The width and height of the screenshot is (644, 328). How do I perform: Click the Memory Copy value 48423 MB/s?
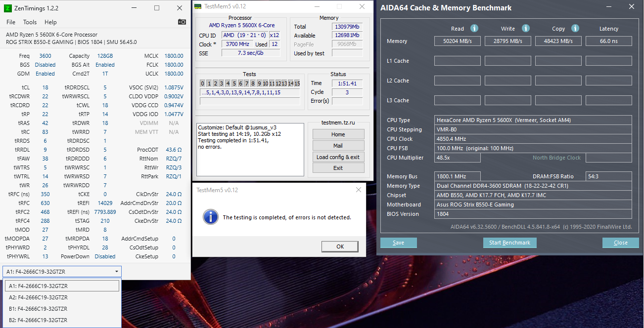(x=558, y=41)
